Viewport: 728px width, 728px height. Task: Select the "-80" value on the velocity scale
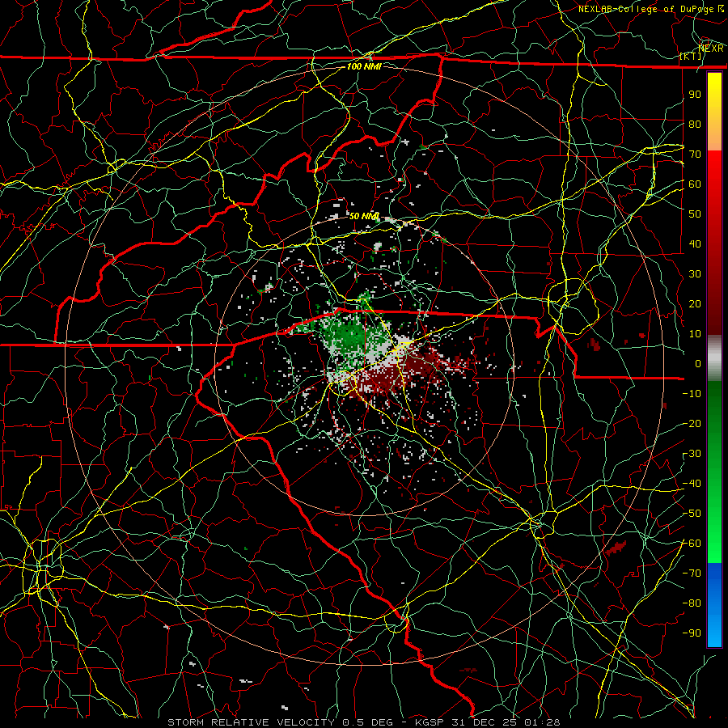[x=692, y=603]
